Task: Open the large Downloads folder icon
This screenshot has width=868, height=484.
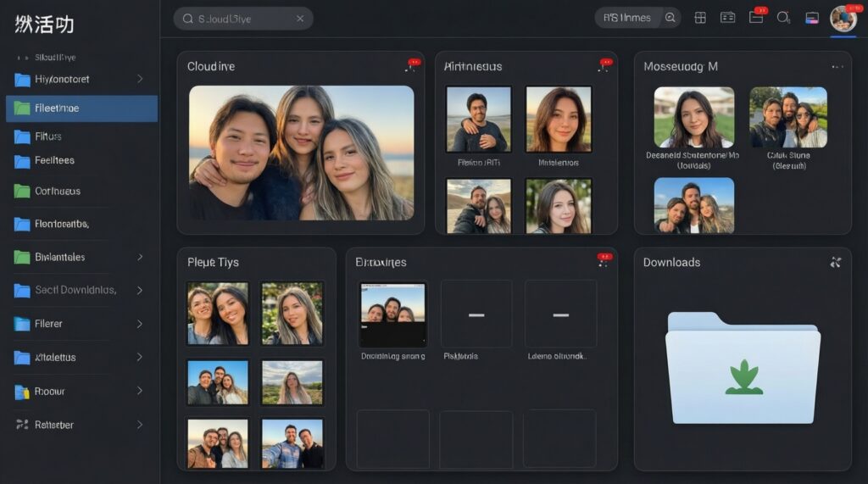Action: pyautogui.click(x=743, y=368)
